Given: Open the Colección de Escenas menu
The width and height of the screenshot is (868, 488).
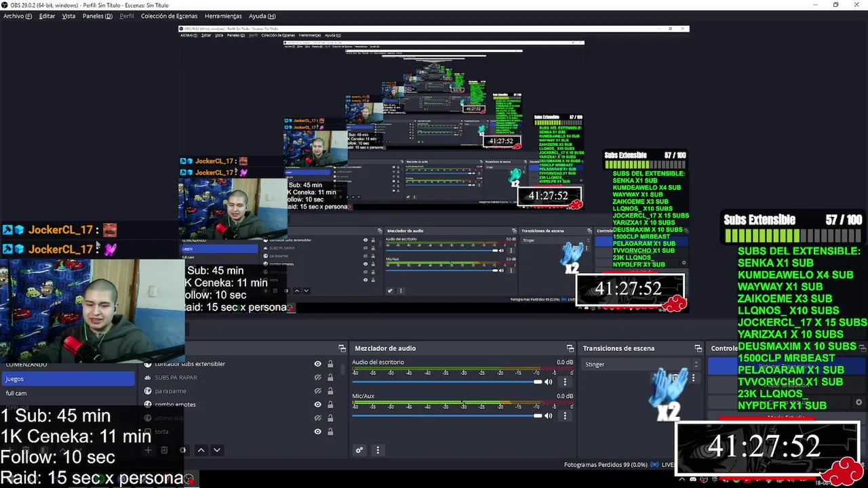Looking at the screenshot, I should coord(170,16).
